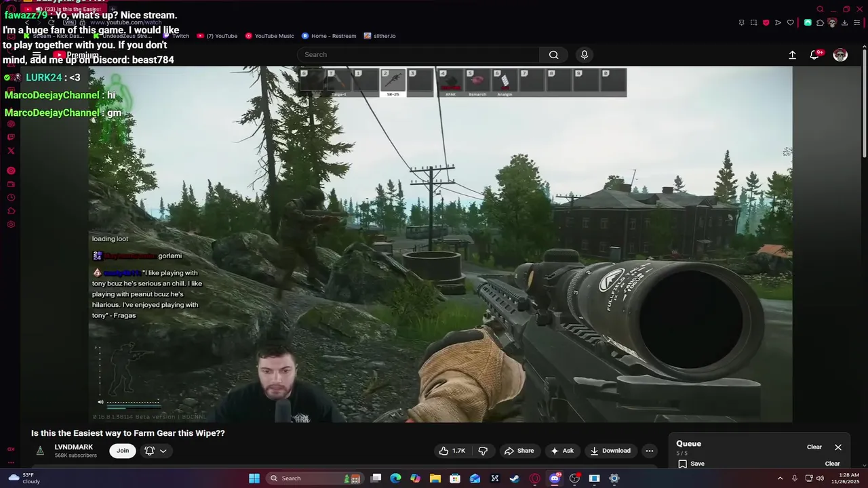Open Microsoft Store from taskbar
This screenshot has height=488, width=868.
455,479
